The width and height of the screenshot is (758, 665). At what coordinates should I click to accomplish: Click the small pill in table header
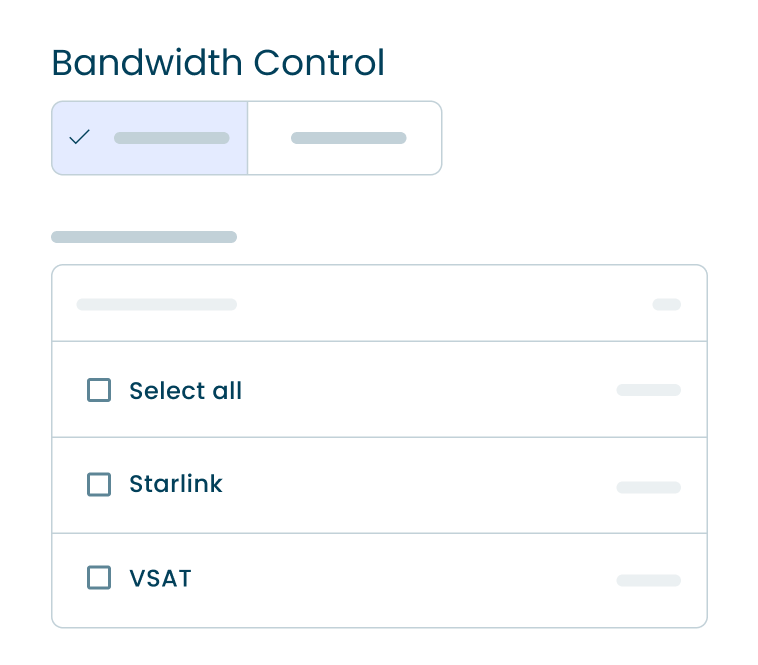coord(666,304)
